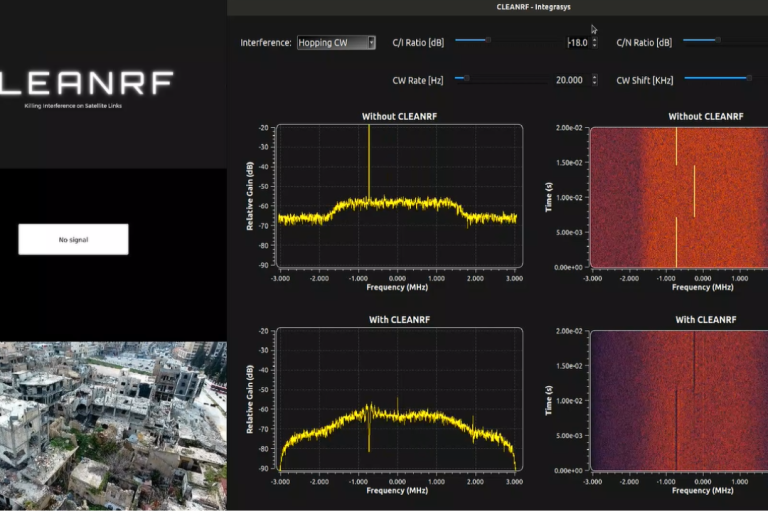Screen dimensions: 768x512
Task: Click the With CLEANRF spectrum plot
Action: pos(398,399)
